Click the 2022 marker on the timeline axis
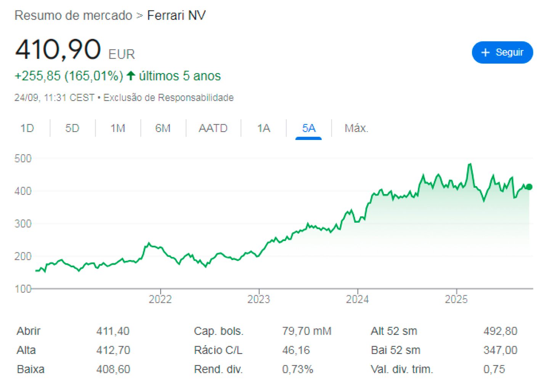The height and width of the screenshot is (392, 549). [160, 299]
